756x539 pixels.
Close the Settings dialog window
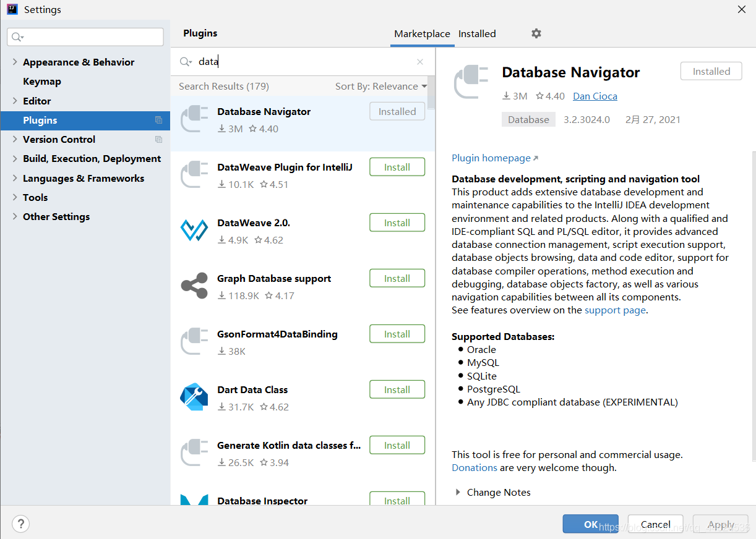click(x=741, y=9)
